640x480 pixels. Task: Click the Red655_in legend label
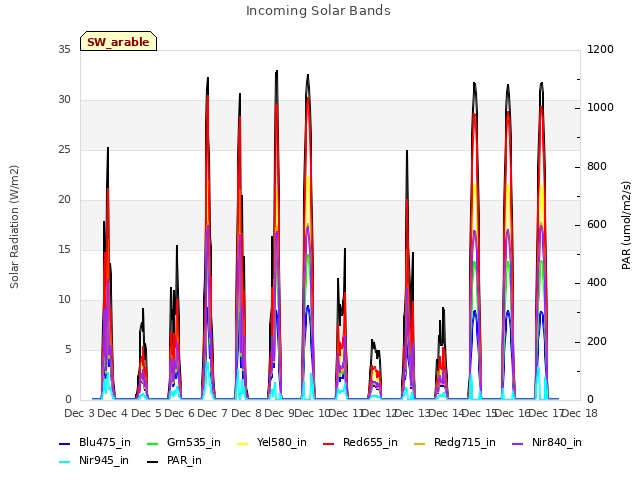370,442
